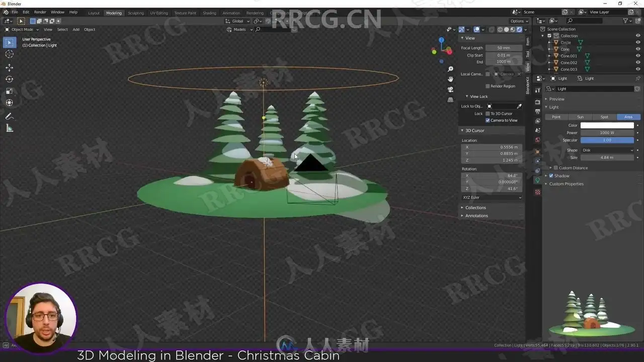Switch perspective/orthographic with grid icon
644x362 pixels.
coord(450,100)
